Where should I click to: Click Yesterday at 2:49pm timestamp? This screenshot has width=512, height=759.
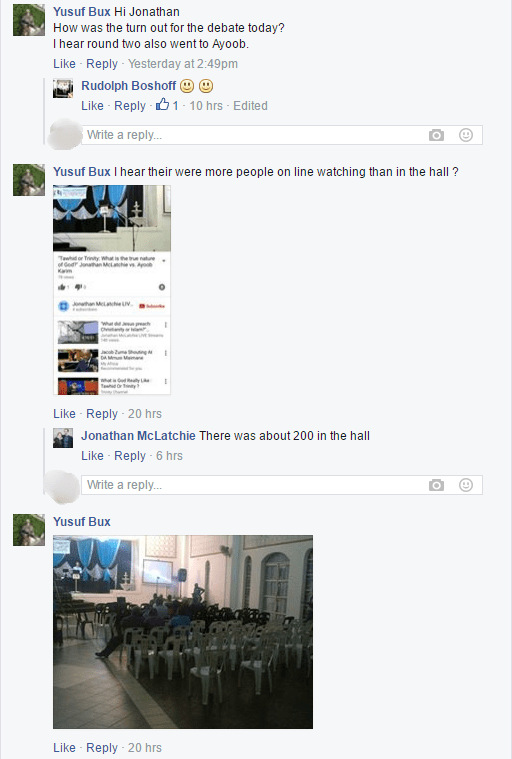coord(183,64)
